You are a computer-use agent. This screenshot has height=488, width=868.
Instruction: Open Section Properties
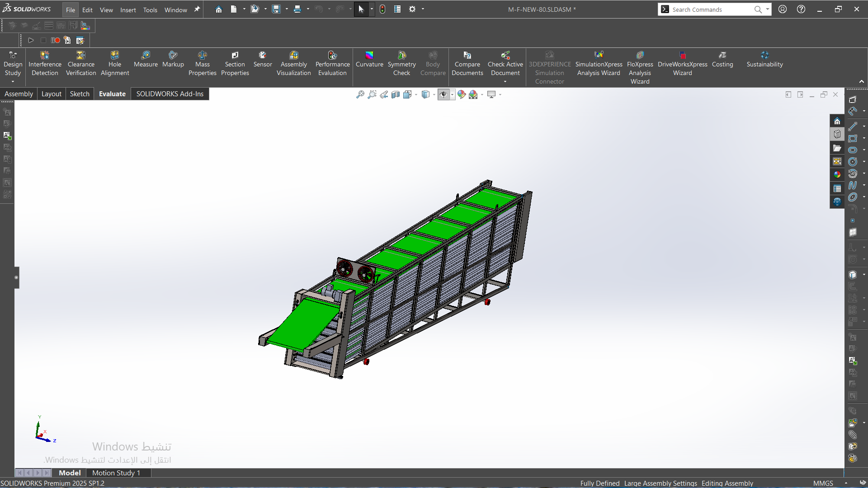[x=235, y=63]
